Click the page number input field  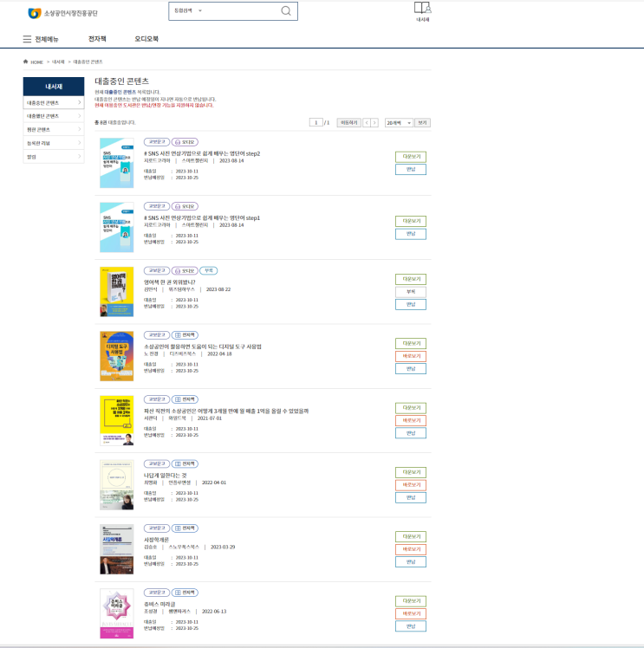click(x=315, y=123)
